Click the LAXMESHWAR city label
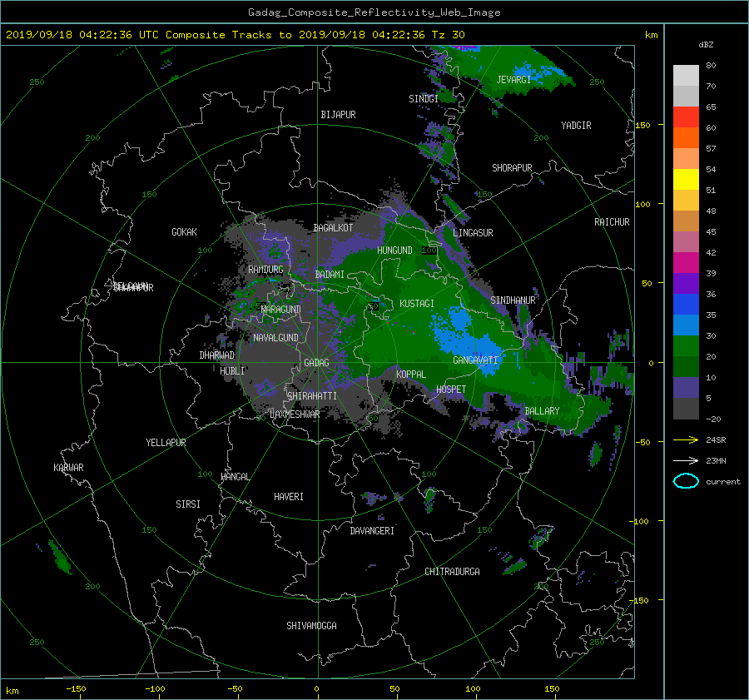The image size is (749, 700). coord(295,415)
